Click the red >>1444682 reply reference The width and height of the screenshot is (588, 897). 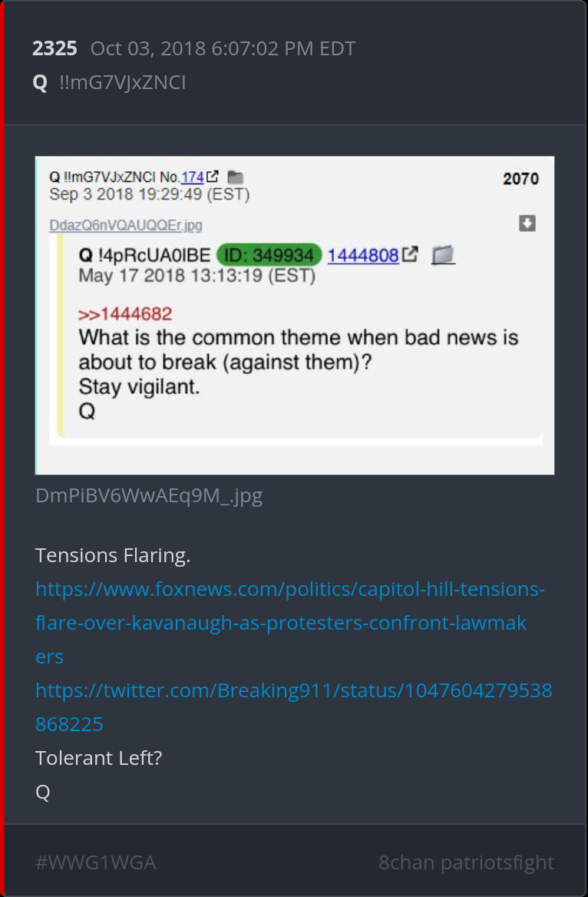[x=124, y=313]
